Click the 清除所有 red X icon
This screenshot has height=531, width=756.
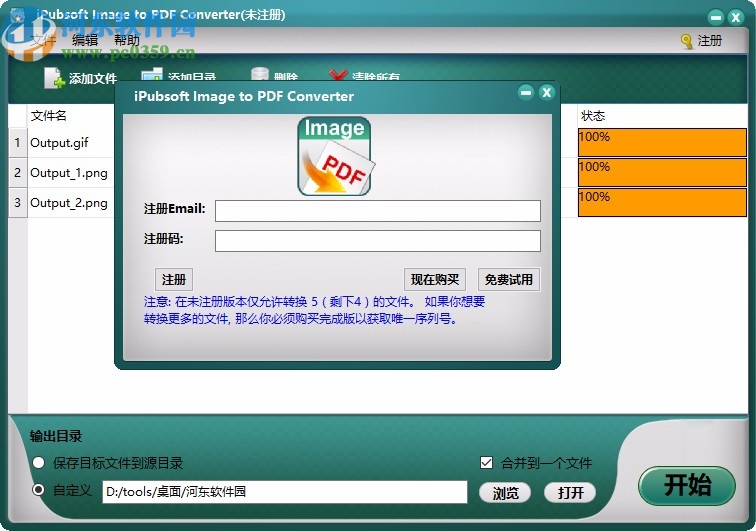[338, 75]
